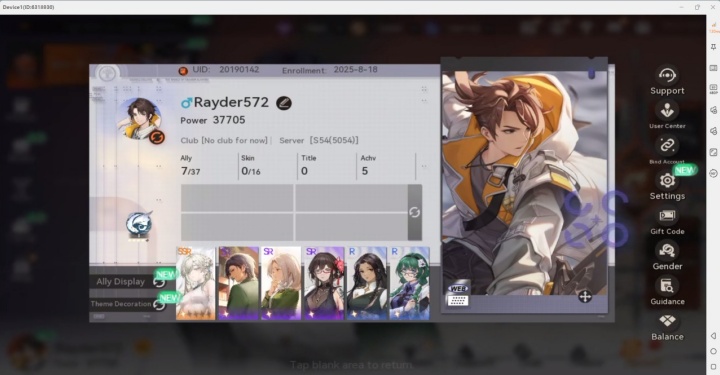
Task: Click the UID 20190142 text
Action: coord(226,70)
